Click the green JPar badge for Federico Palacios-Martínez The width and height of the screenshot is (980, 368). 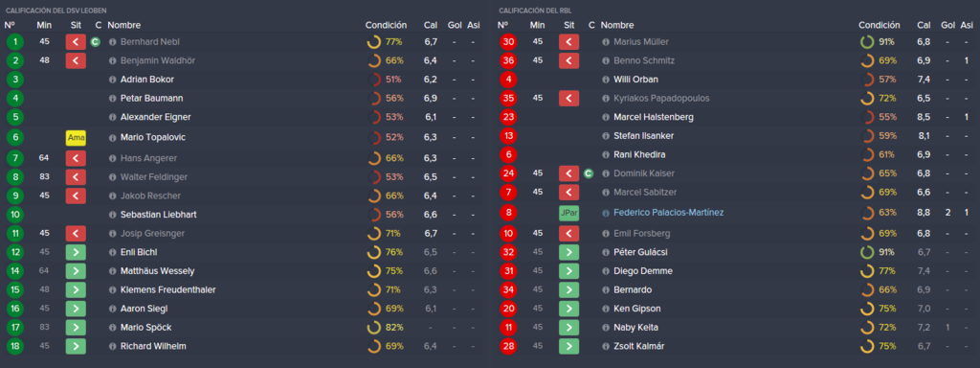tap(568, 213)
